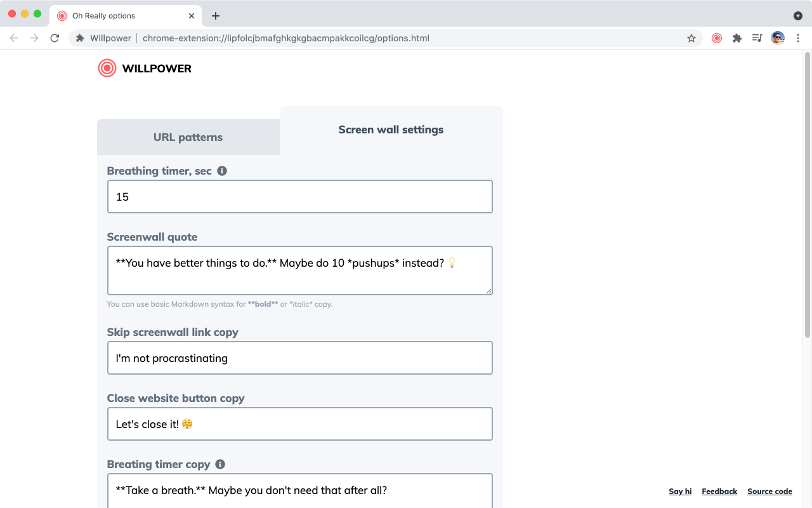Bookmark this page with star icon
Screen dimensions: 812x508
(x=691, y=38)
